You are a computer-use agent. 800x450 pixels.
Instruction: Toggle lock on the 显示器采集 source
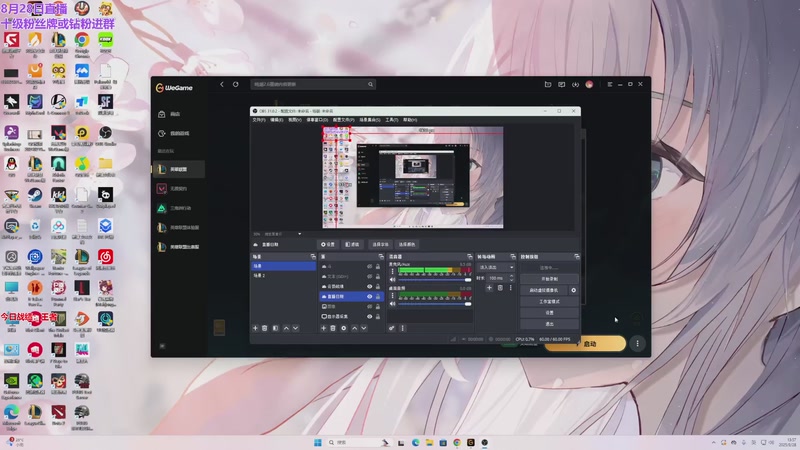pyautogui.click(x=378, y=316)
